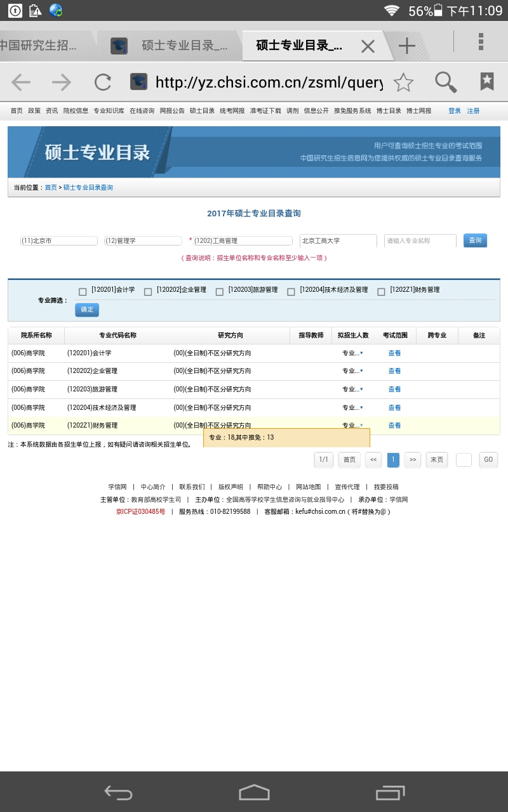Click the blue 查询 search button
The width and height of the screenshot is (508, 812).
(475, 240)
